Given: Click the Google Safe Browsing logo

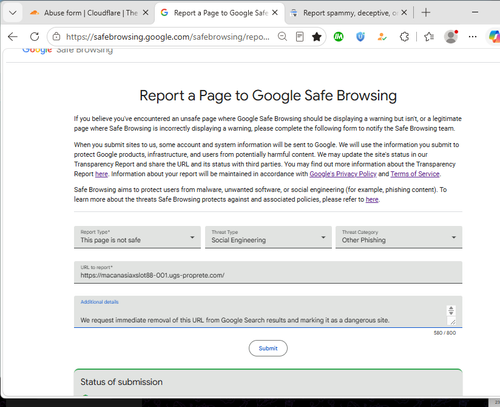Looking at the screenshot, I should pos(67,50).
